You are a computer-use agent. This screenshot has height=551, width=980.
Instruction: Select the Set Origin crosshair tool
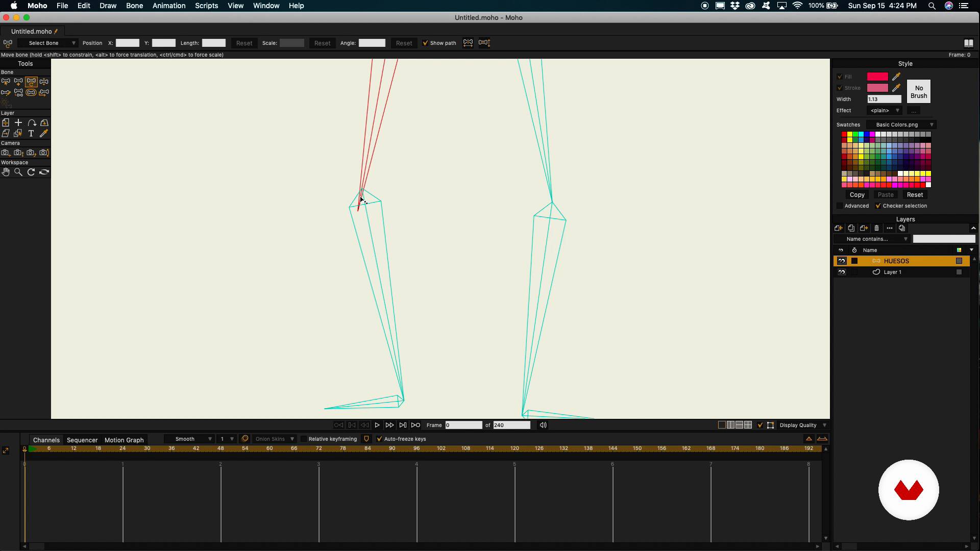tap(18, 123)
